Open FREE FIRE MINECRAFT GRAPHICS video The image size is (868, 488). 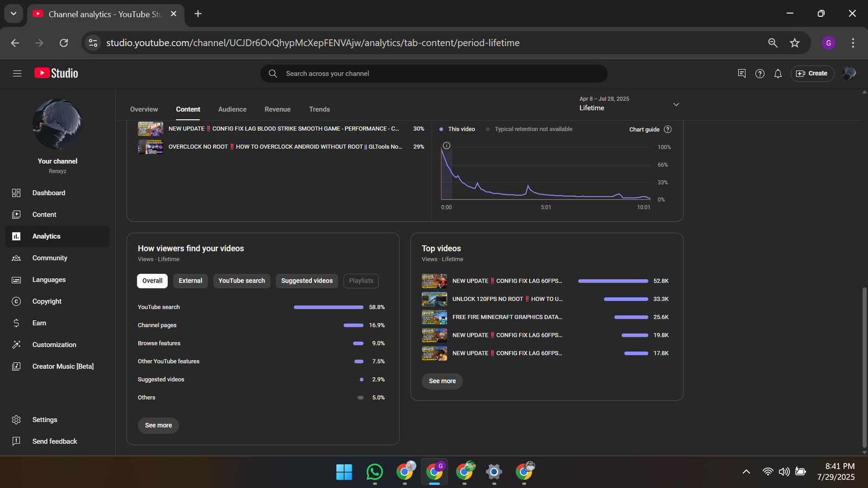tap(507, 317)
